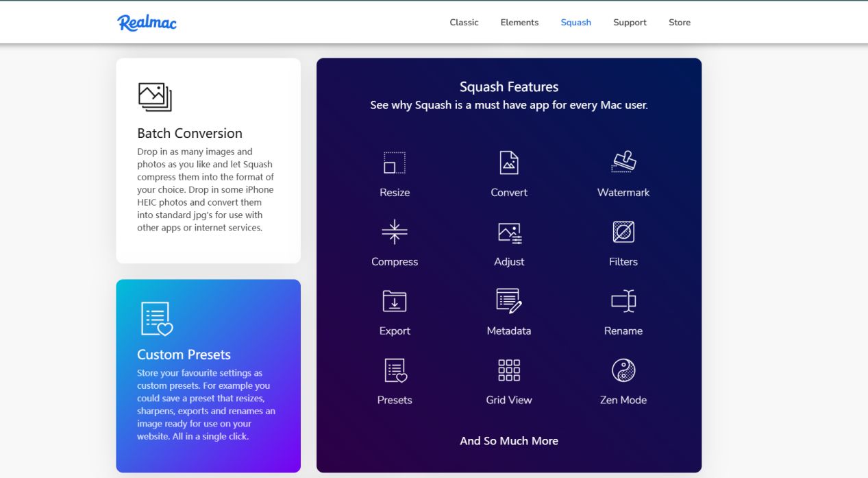Click 'And So Much More' text
868x478 pixels.
click(509, 441)
